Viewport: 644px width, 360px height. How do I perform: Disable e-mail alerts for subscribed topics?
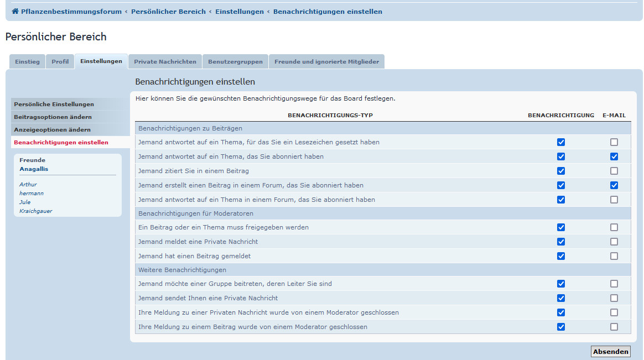[614, 156]
